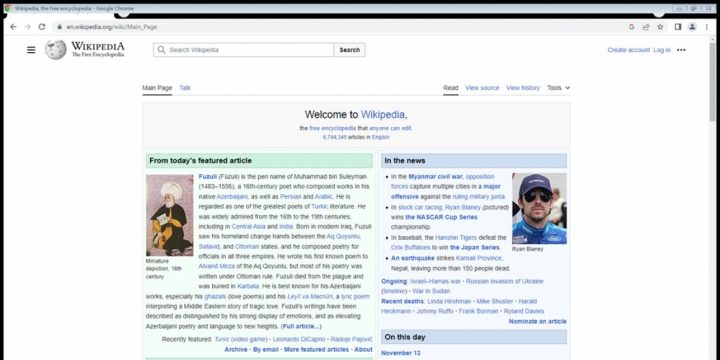
Task: Go back using browser back arrow
Action: [x=13, y=27]
